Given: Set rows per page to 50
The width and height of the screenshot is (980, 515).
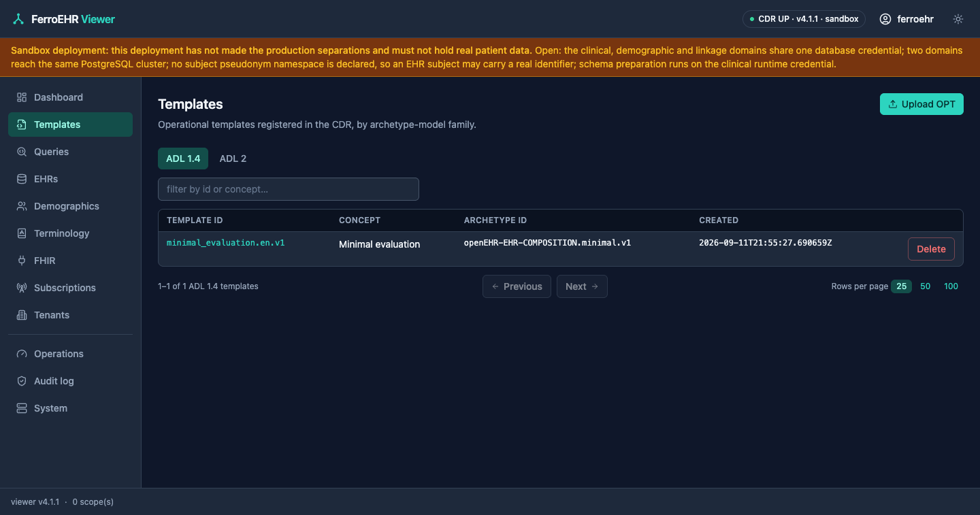Looking at the screenshot, I should pos(926,286).
